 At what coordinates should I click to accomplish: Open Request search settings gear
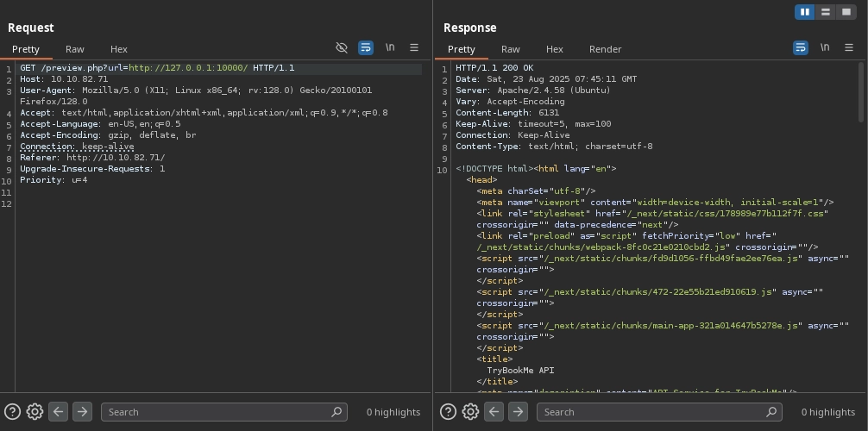click(35, 412)
